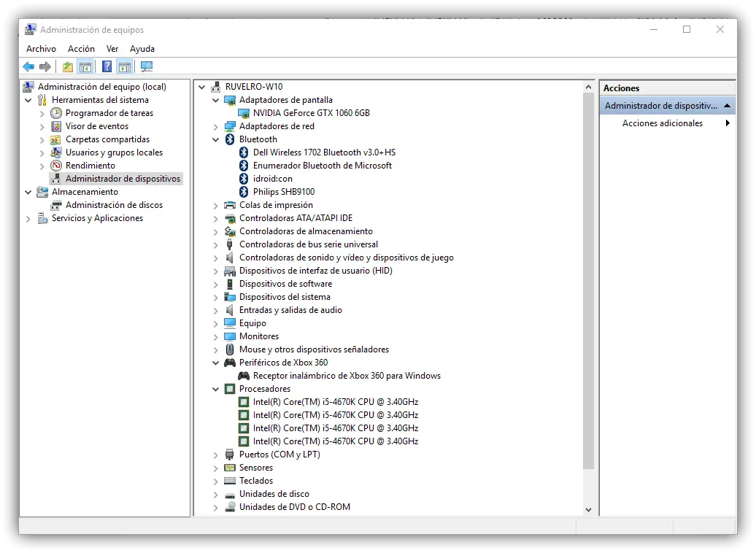Viewport: 756px width, 553px height.
Task: Select Dispositivos de interfaz de usuario (HID)
Action: pos(316,271)
